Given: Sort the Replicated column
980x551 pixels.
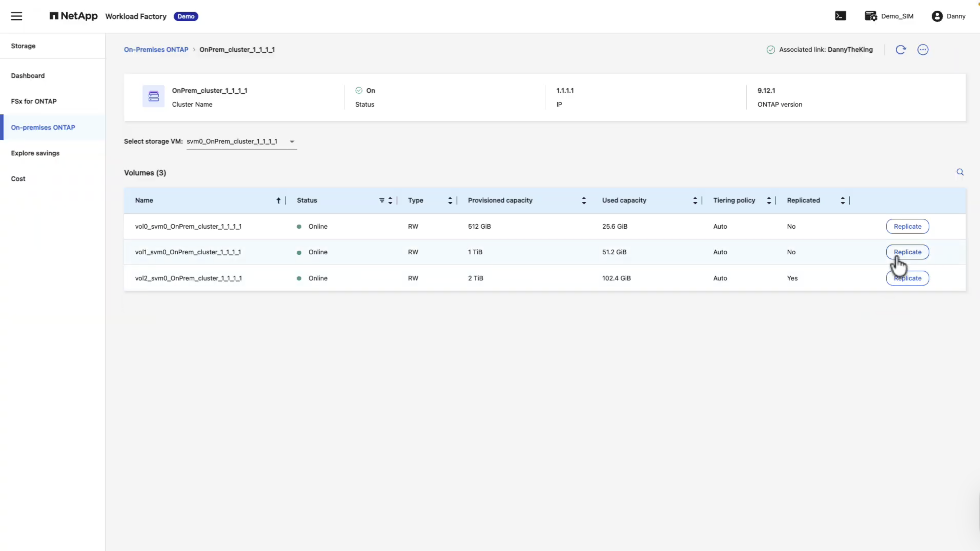Looking at the screenshot, I should click(x=842, y=201).
